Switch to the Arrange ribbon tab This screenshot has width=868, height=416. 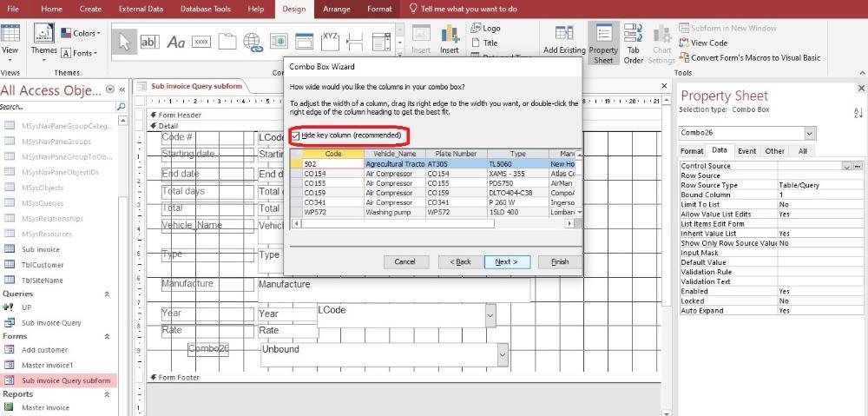click(x=336, y=9)
